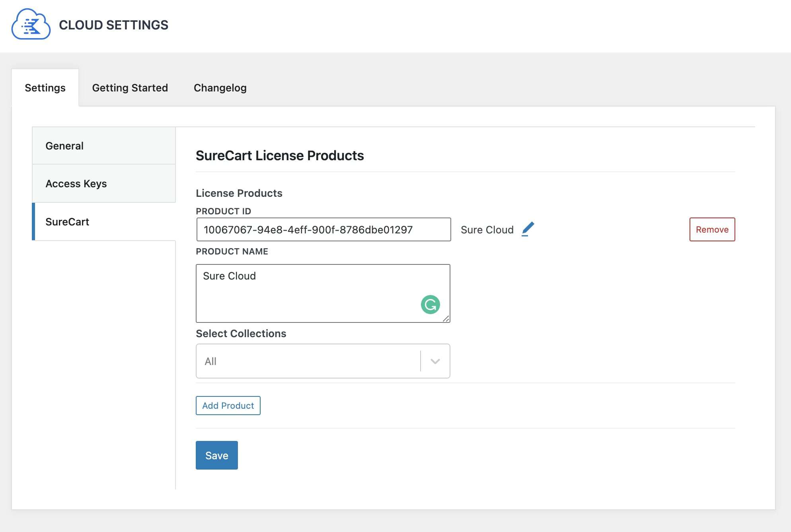Open the Changelog tab
This screenshot has height=532, width=791.
(x=220, y=88)
